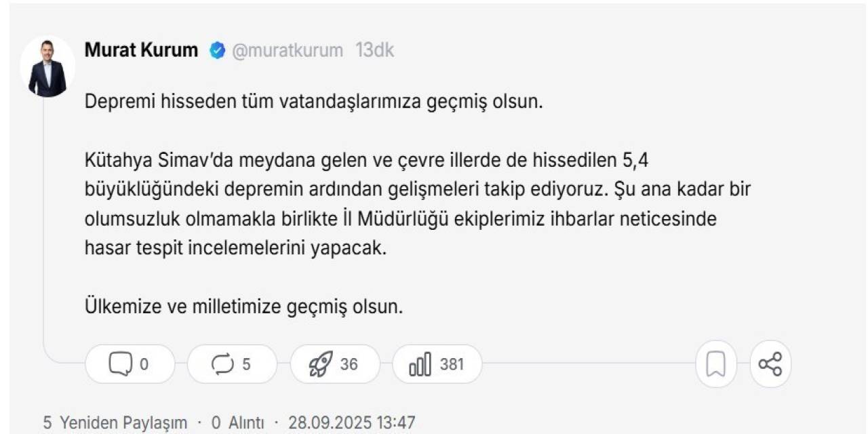Bookmark the post with the bookmark icon
The image size is (868, 434).
[x=715, y=364]
